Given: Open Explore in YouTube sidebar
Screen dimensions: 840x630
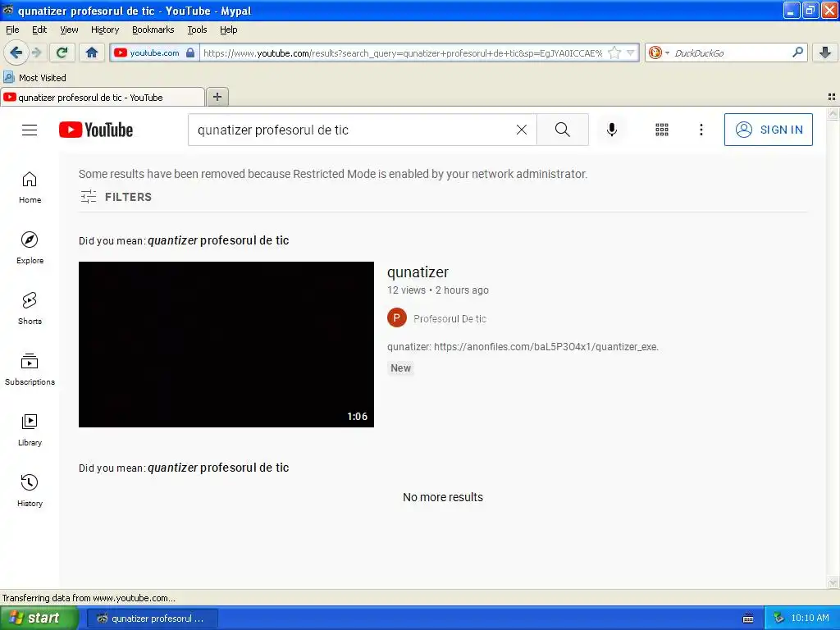Looking at the screenshot, I should [30, 248].
